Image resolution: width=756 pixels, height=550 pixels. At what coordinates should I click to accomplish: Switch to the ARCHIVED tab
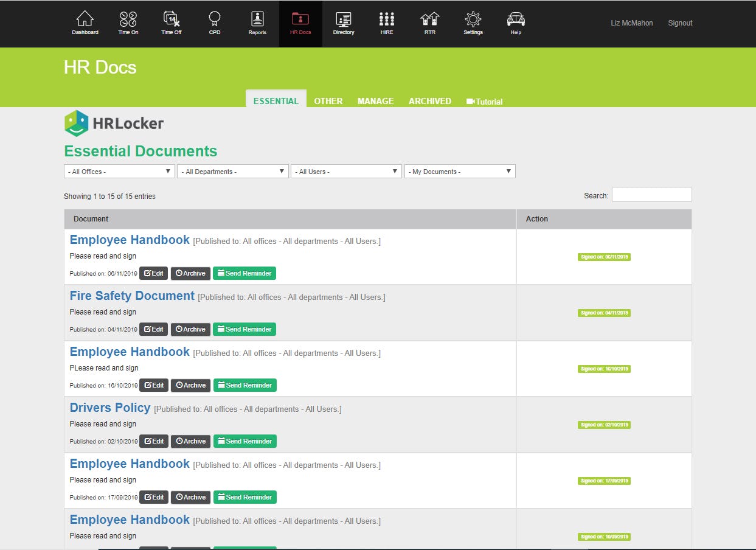pyautogui.click(x=430, y=101)
